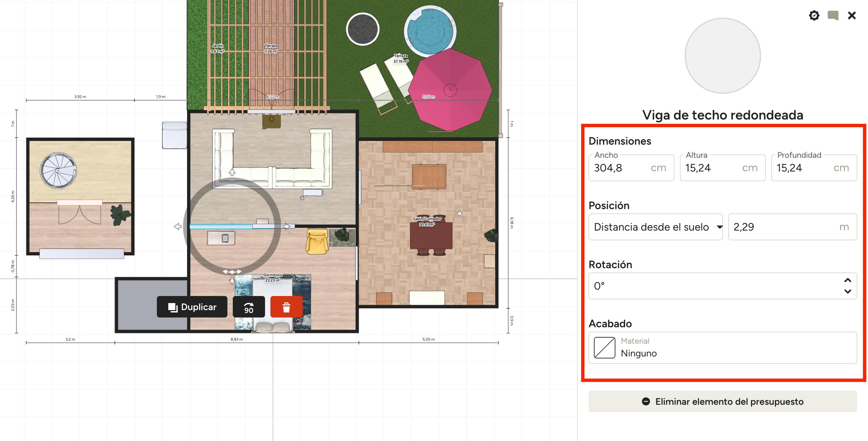Click the empty material swatch
This screenshot has height=441, width=868.
click(x=604, y=347)
